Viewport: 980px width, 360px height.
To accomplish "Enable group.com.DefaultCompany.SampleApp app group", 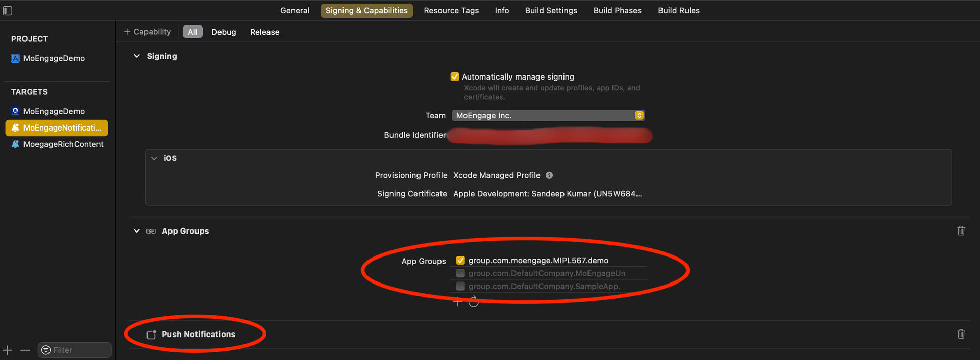I will pyautogui.click(x=460, y=286).
